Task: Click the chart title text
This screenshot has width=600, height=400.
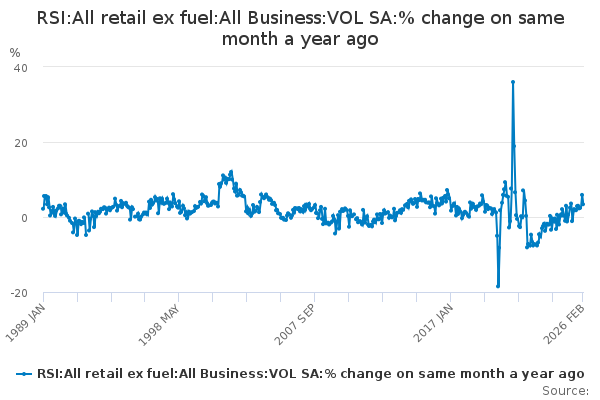Action: (300, 28)
